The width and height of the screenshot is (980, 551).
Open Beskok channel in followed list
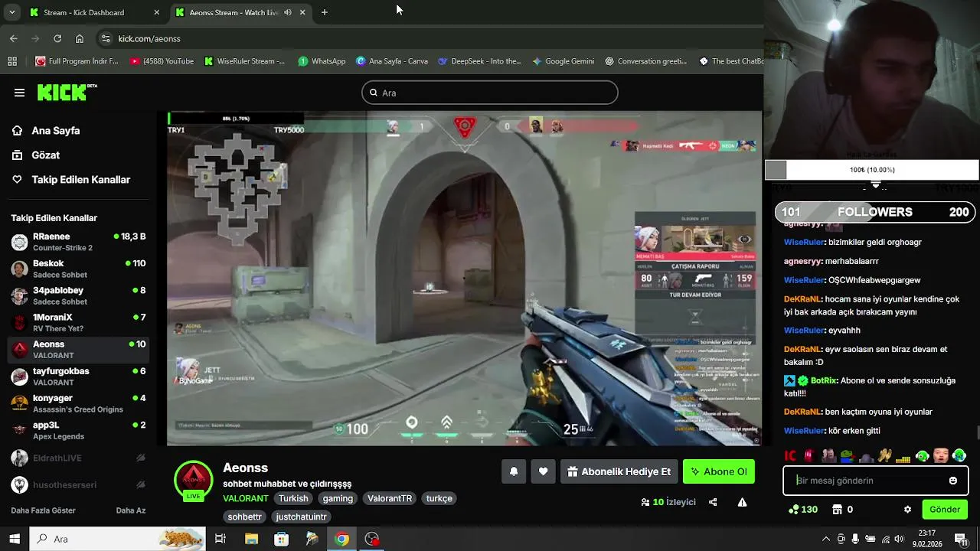coord(79,269)
